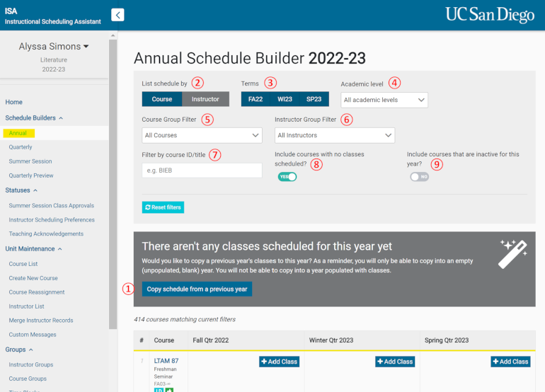The width and height of the screenshot is (545, 392).
Task: Open Quarterly schedule builder in sidebar
Action: click(x=21, y=147)
